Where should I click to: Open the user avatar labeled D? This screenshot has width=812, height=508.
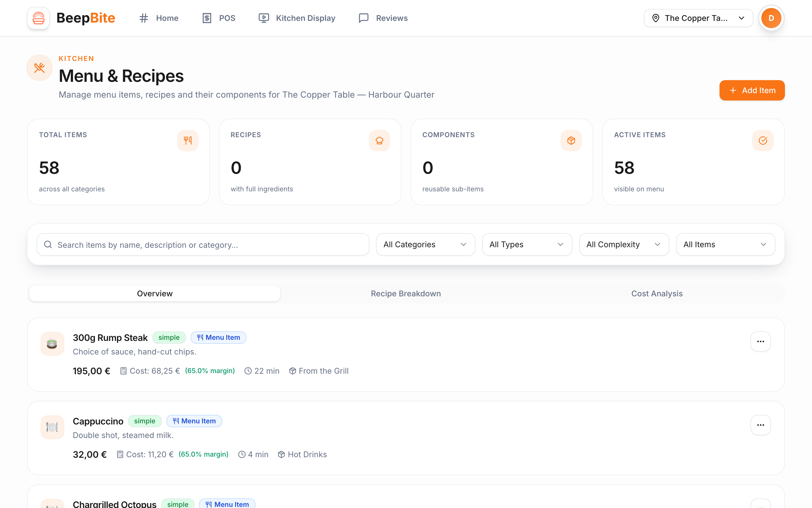coord(771,18)
